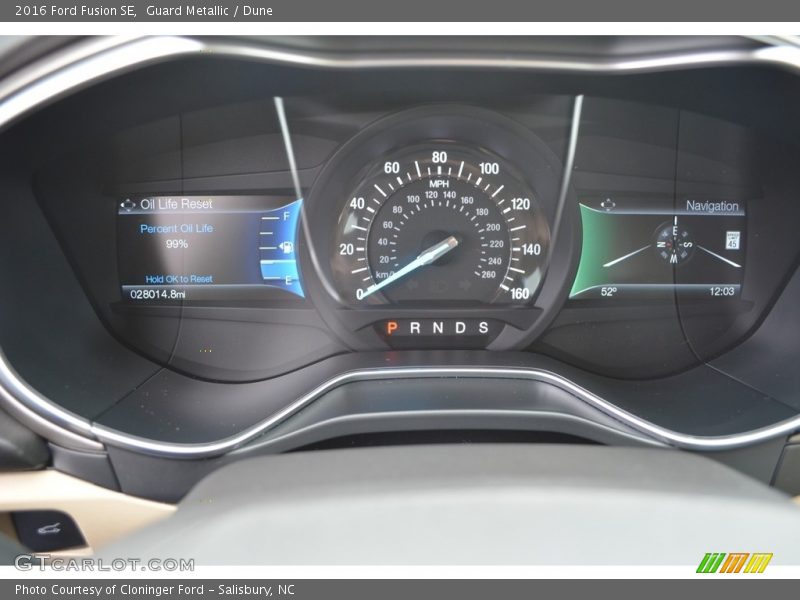Click the speed limit 45 sign icon
800x600 pixels.
[x=732, y=239]
